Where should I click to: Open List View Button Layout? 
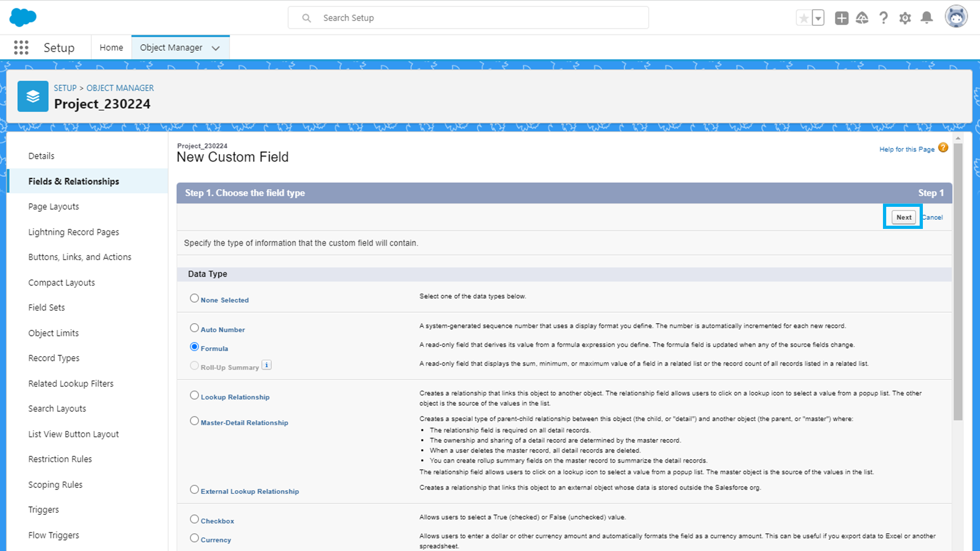click(73, 434)
